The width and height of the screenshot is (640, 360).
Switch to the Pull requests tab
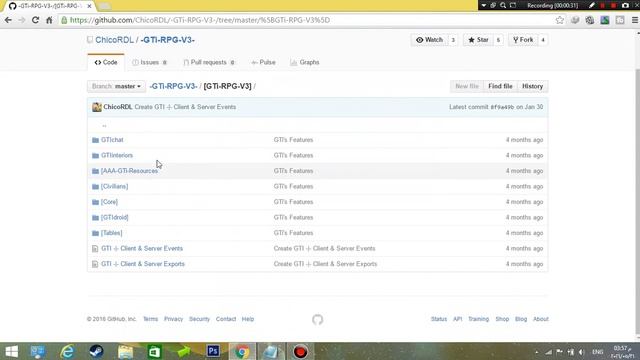coord(209,62)
